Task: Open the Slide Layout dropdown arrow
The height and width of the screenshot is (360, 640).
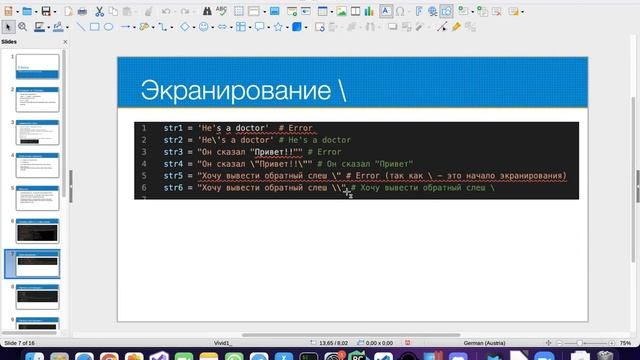Action: pyautogui.click(x=522, y=12)
